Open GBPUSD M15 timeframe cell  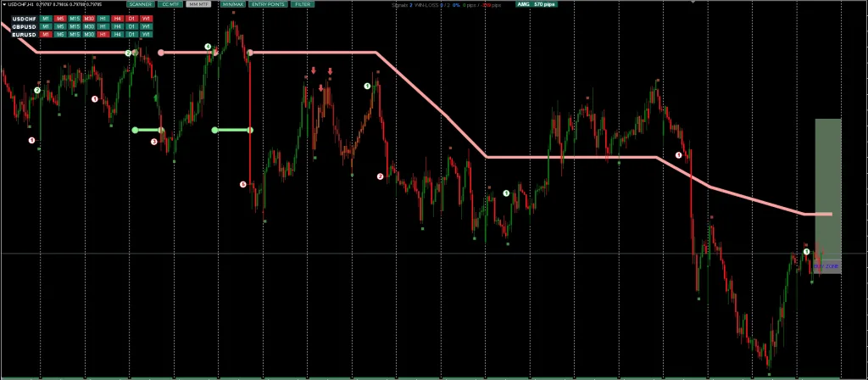[x=75, y=26]
